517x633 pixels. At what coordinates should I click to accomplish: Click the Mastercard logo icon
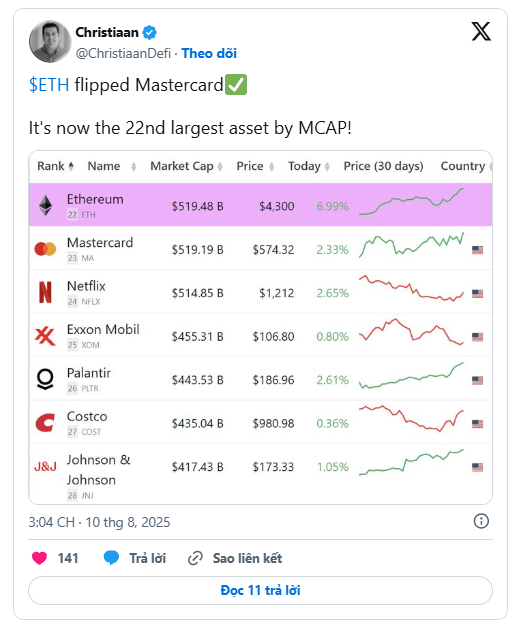click(x=45, y=249)
